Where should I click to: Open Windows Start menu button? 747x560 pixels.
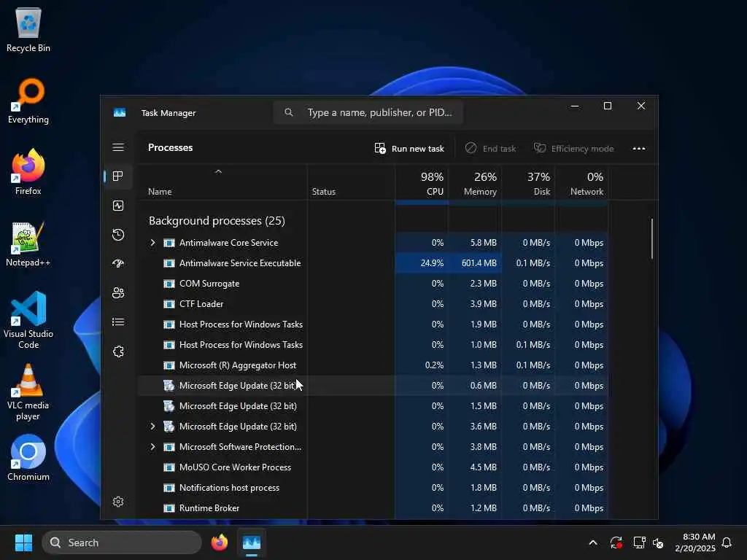coord(23,542)
